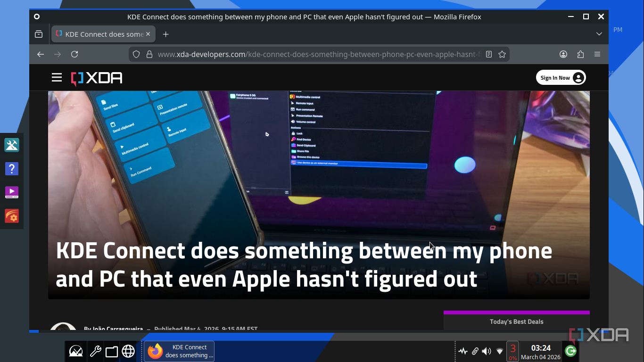Open the volume speaker tray icon
This screenshot has height=362, width=644.
(x=487, y=351)
